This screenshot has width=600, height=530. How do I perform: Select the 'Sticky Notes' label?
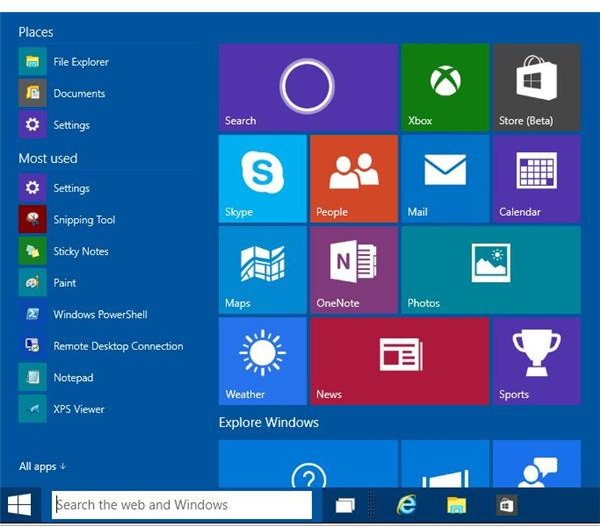(81, 251)
